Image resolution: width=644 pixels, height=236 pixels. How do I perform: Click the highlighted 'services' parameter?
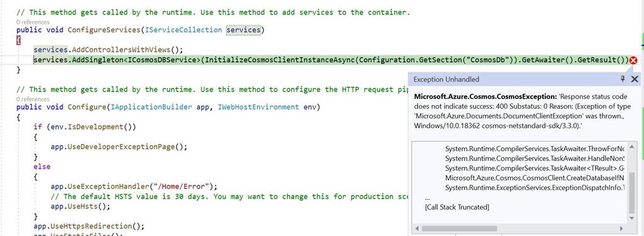(x=243, y=30)
